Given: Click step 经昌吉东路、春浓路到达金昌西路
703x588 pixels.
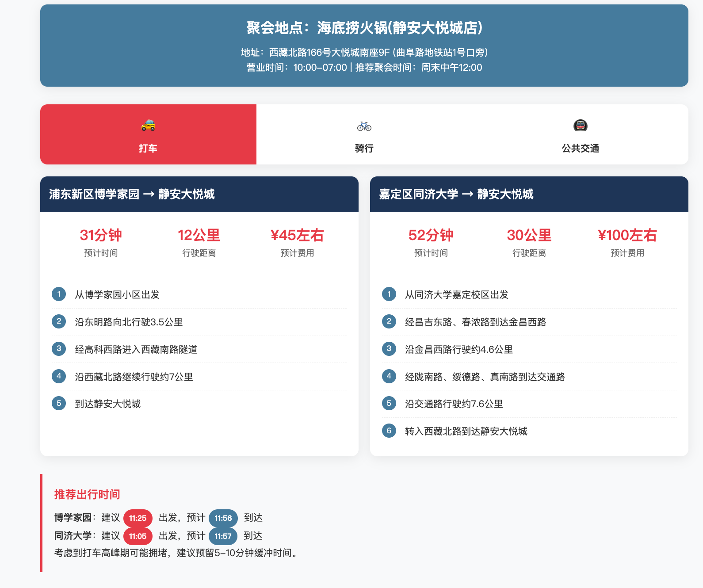Looking at the screenshot, I should point(529,322).
